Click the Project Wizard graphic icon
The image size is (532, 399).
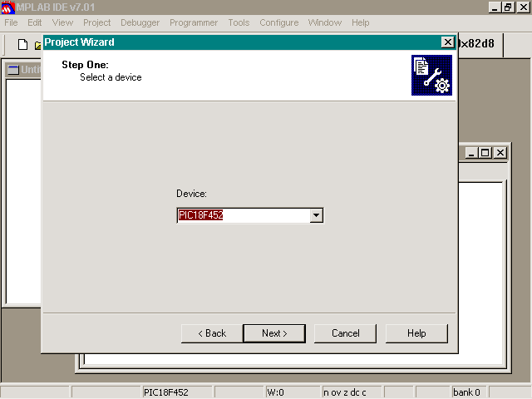[x=431, y=76]
